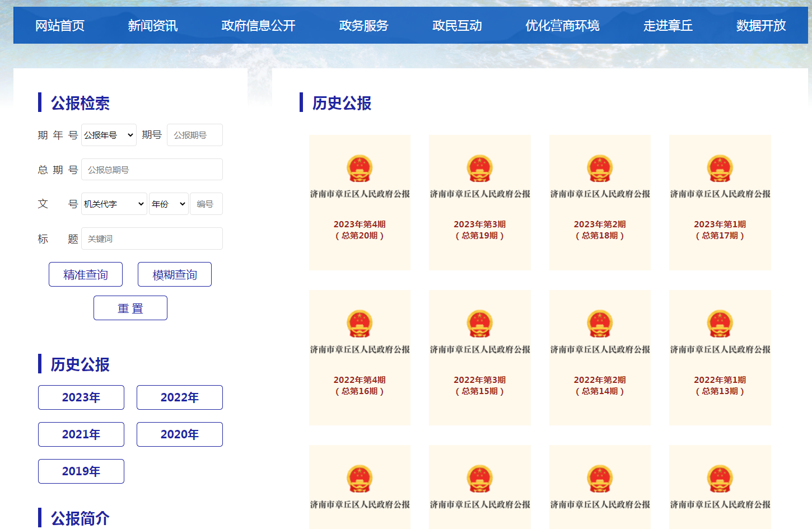Click the 期年号 field label
812x529 pixels.
tap(58, 135)
